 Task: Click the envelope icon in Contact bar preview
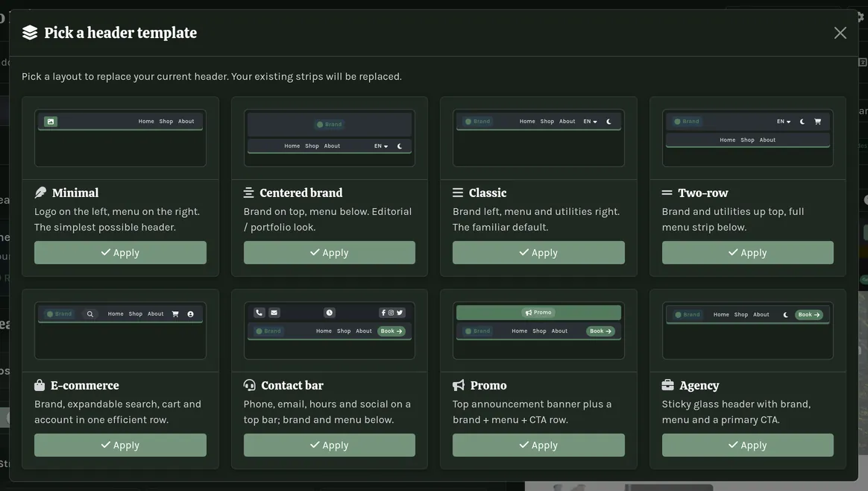pyautogui.click(x=274, y=313)
